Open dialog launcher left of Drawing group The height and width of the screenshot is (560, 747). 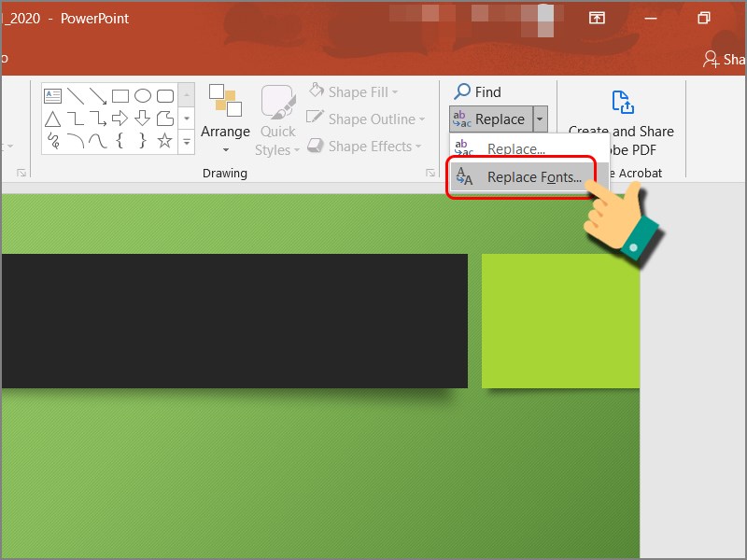click(21, 173)
